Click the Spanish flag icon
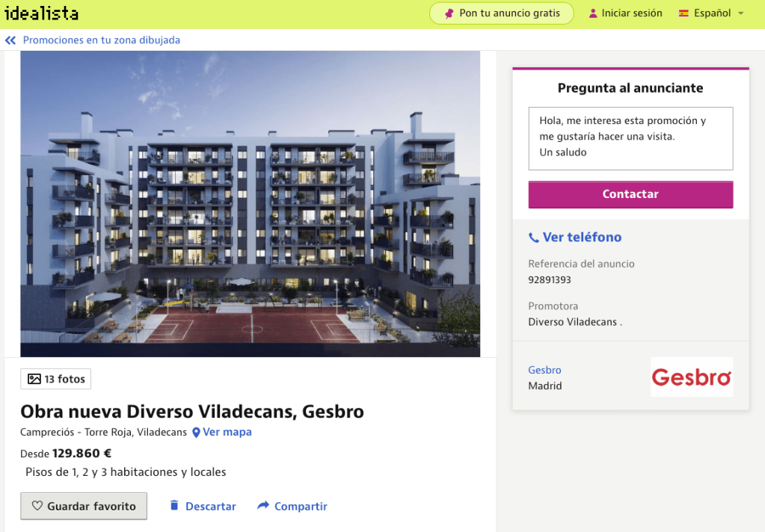The width and height of the screenshot is (765, 532). [683, 13]
